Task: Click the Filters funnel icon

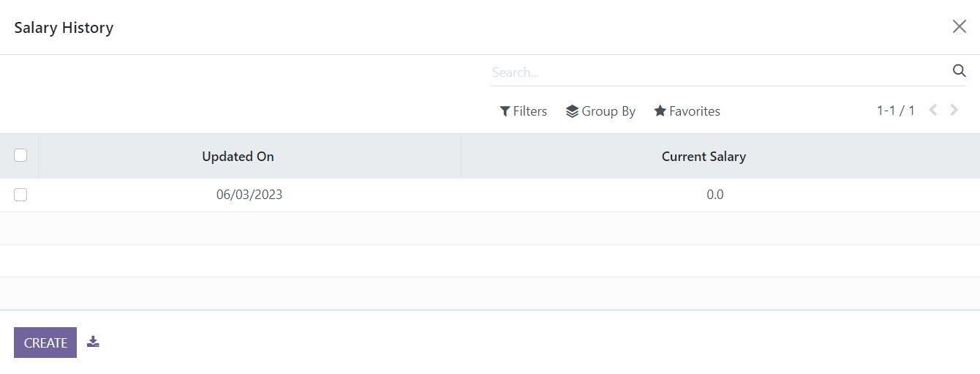Action: tap(505, 111)
